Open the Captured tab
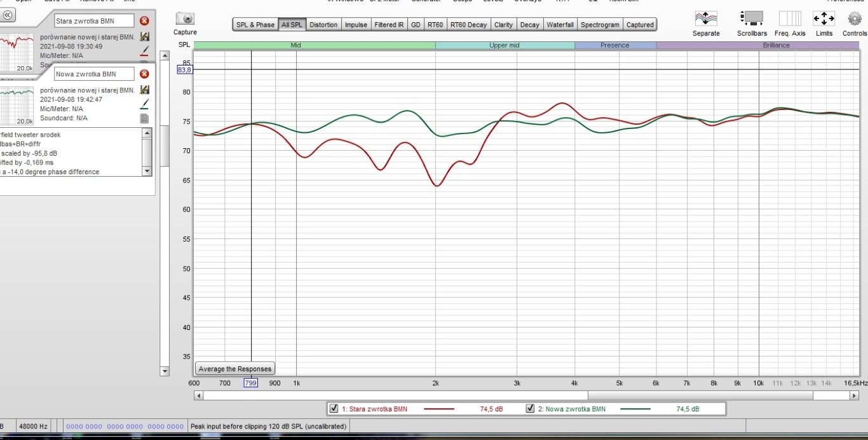Viewport: 868px width, 440px height. 640,25
